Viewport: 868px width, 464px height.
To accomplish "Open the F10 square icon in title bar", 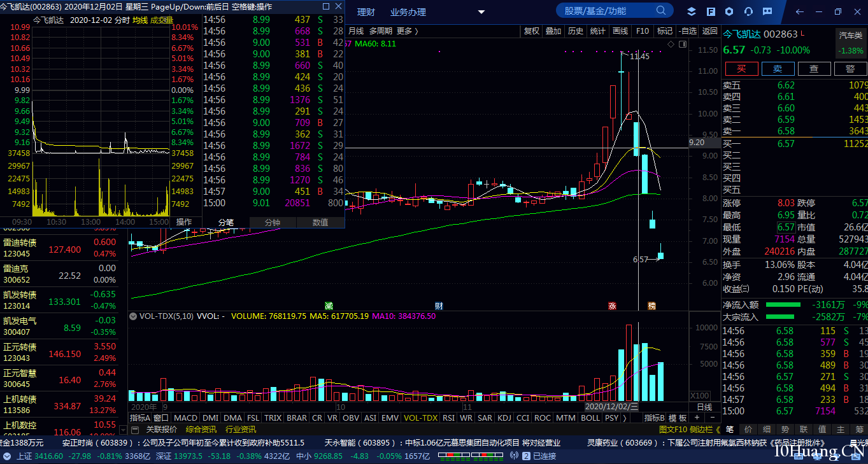I will coord(711,11).
